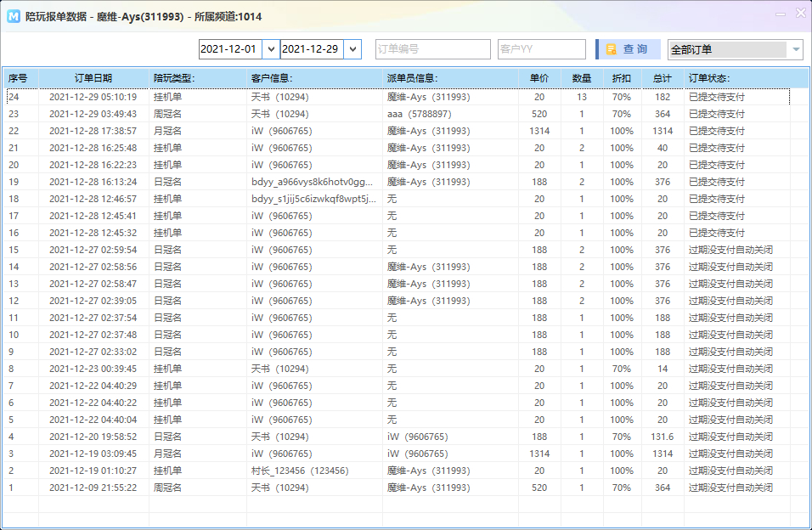Viewport: 812px width, 530px height.
Task: Click 70% discount in 2021-12-29 03:49:43 row
Action: coord(622,114)
